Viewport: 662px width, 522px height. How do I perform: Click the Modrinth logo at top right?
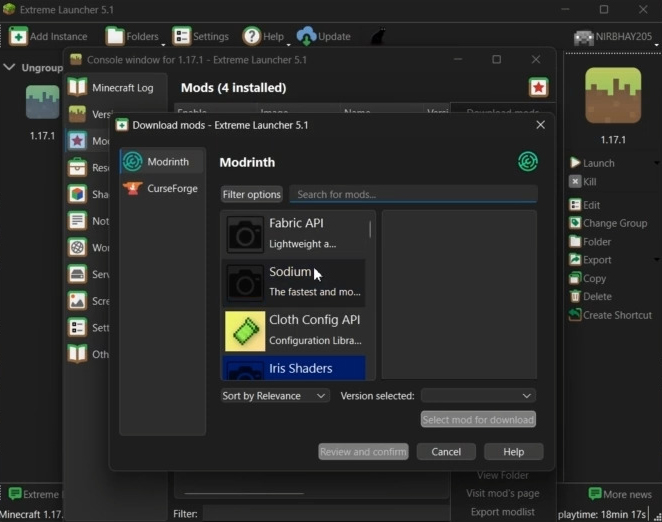[528, 161]
